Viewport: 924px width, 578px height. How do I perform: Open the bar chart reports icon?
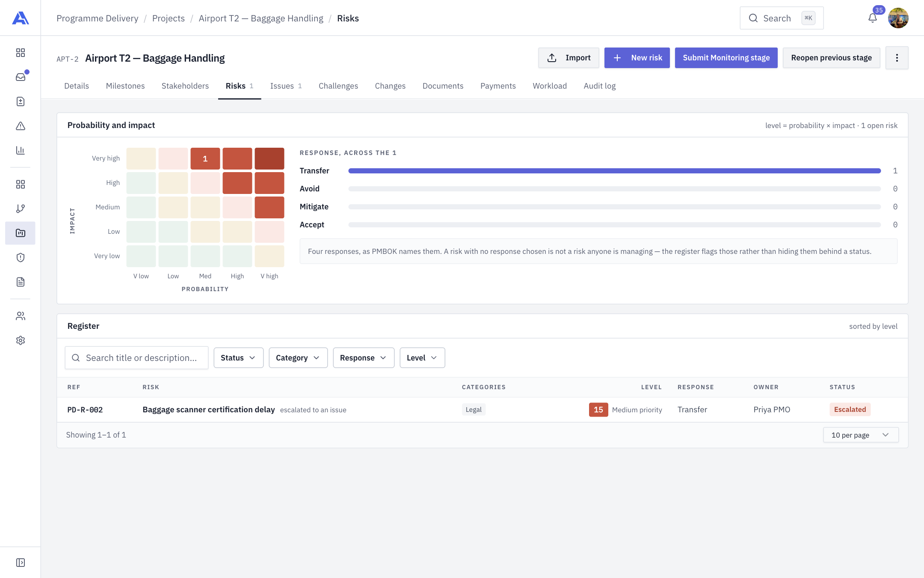tap(20, 150)
